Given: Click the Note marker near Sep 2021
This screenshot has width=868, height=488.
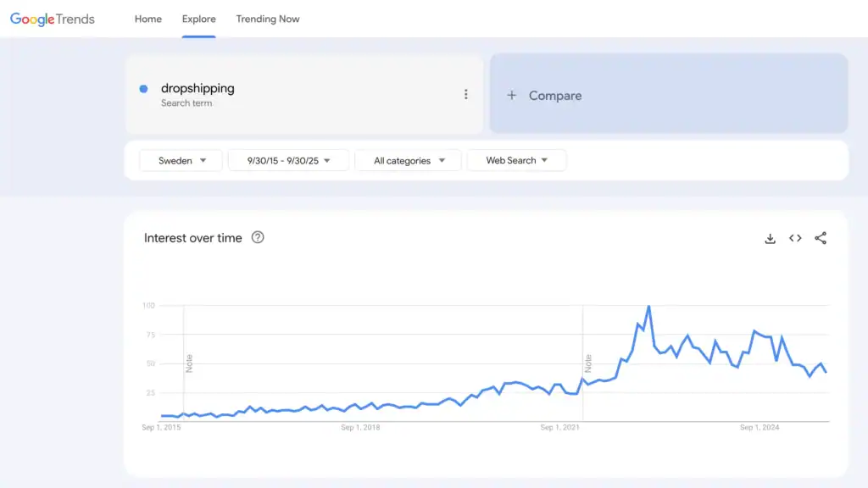Looking at the screenshot, I should pos(587,363).
